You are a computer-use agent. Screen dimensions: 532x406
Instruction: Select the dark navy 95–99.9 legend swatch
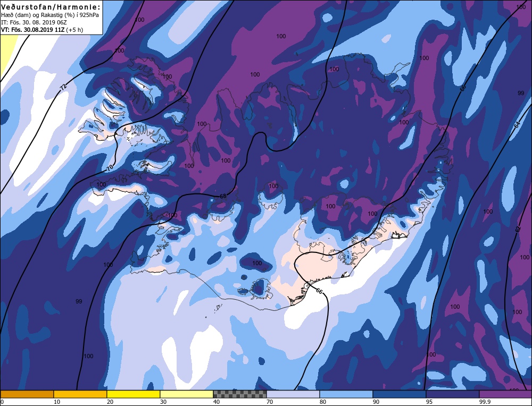coord(453,394)
